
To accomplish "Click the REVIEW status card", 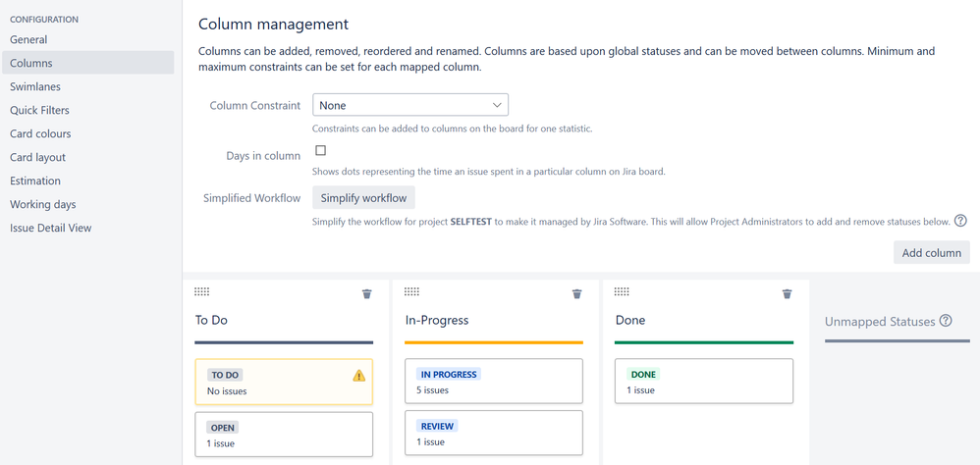I will [x=494, y=433].
